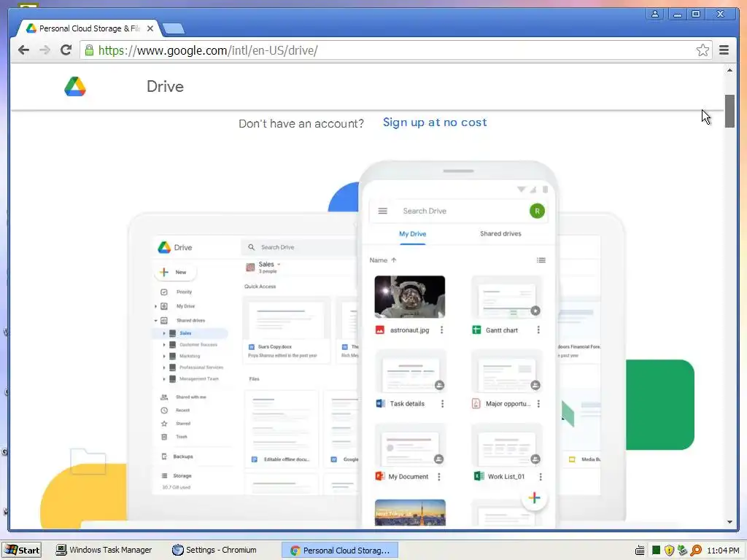Image resolution: width=747 pixels, height=560 pixels.
Task: Click the page scrollbar down arrow
Action: click(x=729, y=522)
